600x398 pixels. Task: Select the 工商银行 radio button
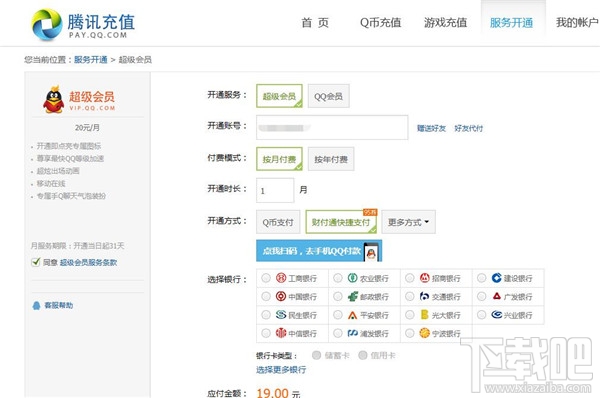click(266, 278)
